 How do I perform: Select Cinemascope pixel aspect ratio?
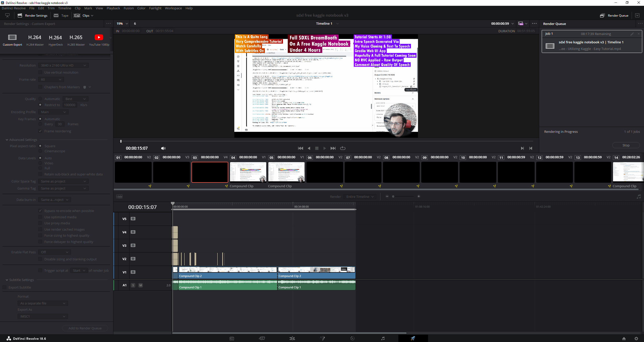tap(40, 151)
